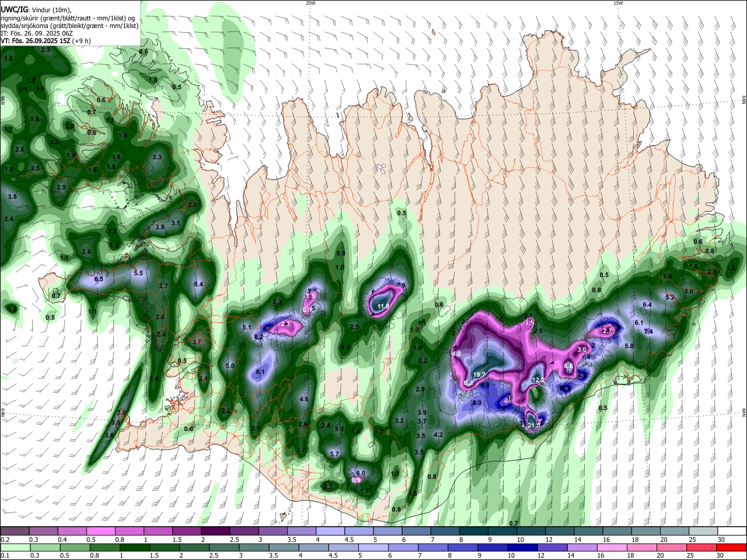Click the 1.3 value at the eastern edge
The height and width of the screenshot is (560, 747).
(731, 268)
